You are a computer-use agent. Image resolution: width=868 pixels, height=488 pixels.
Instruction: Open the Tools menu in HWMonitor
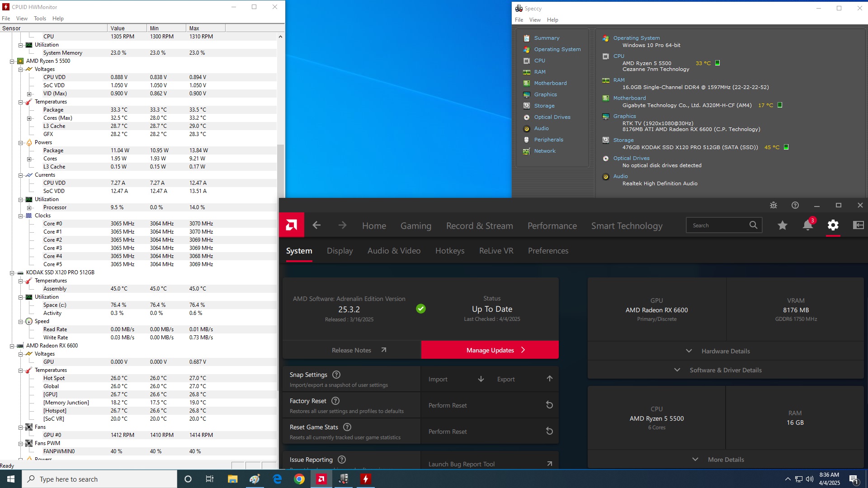40,19
